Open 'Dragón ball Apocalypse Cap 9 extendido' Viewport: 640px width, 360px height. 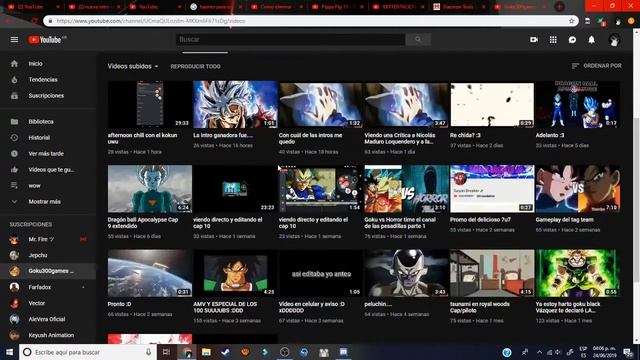tap(149, 189)
